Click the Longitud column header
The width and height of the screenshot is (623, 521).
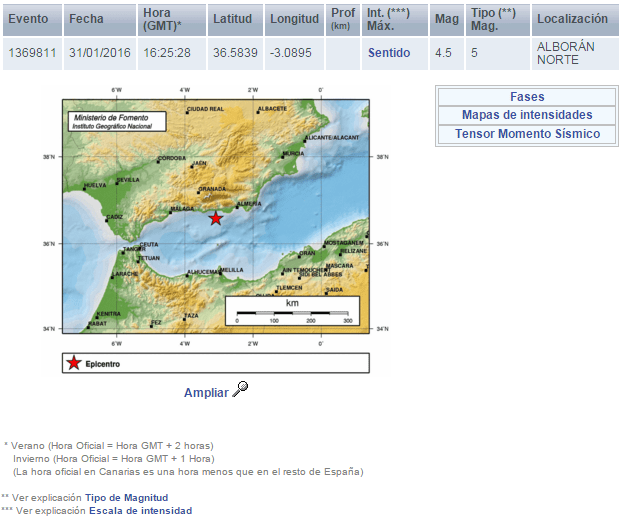294,20
